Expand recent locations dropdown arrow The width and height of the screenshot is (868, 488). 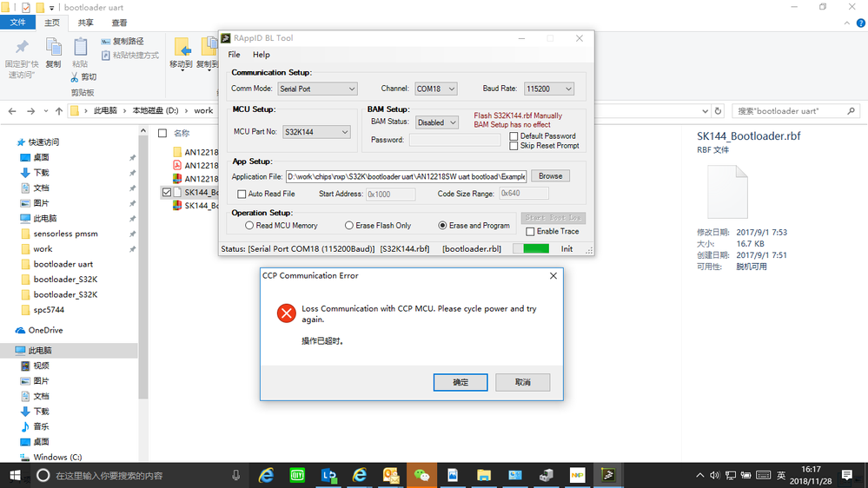46,111
